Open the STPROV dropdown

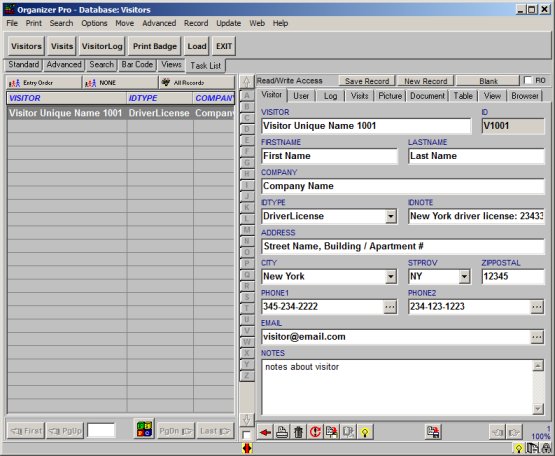464,277
